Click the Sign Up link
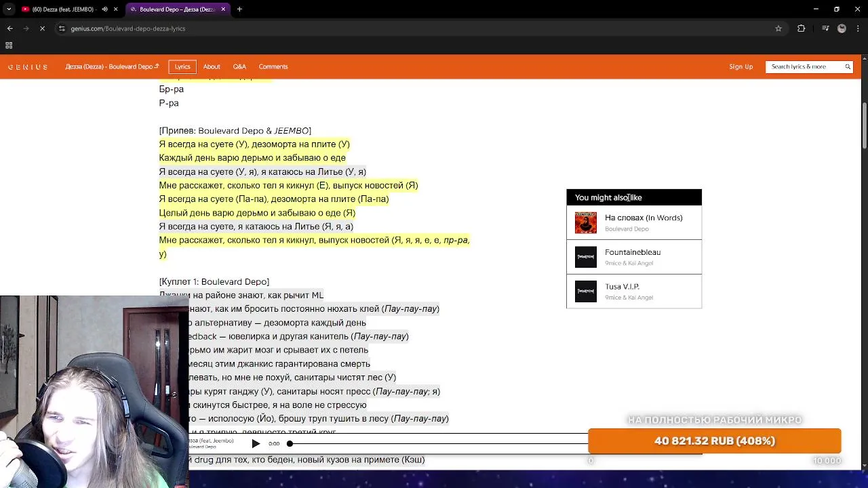 [741, 66]
